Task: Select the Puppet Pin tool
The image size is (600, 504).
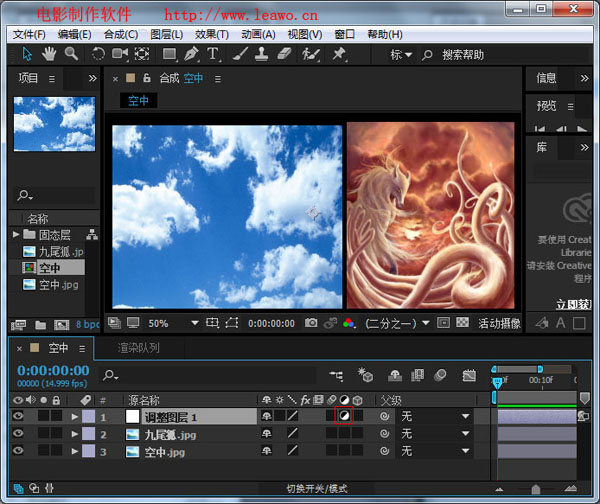Action: tap(339, 54)
